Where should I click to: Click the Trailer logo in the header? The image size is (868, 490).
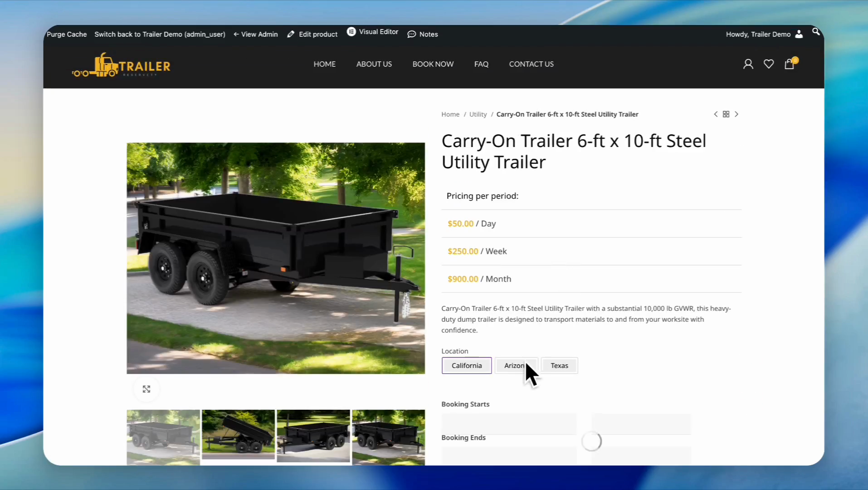pos(121,65)
